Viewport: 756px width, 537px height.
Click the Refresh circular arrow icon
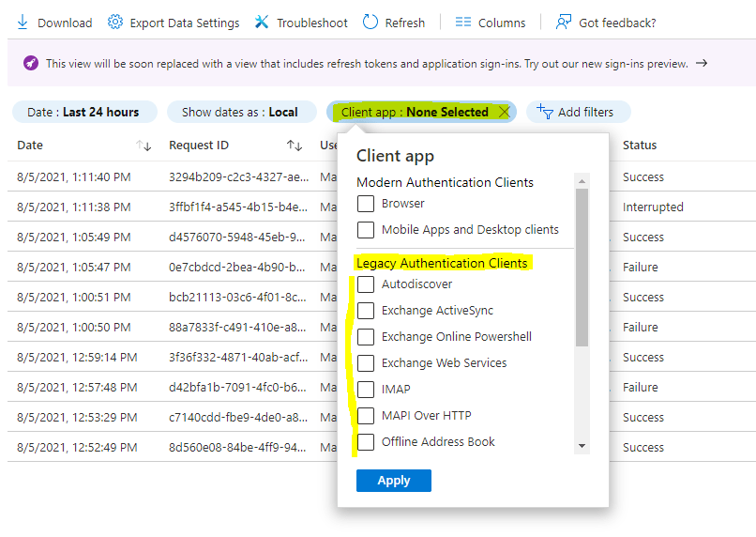point(370,23)
